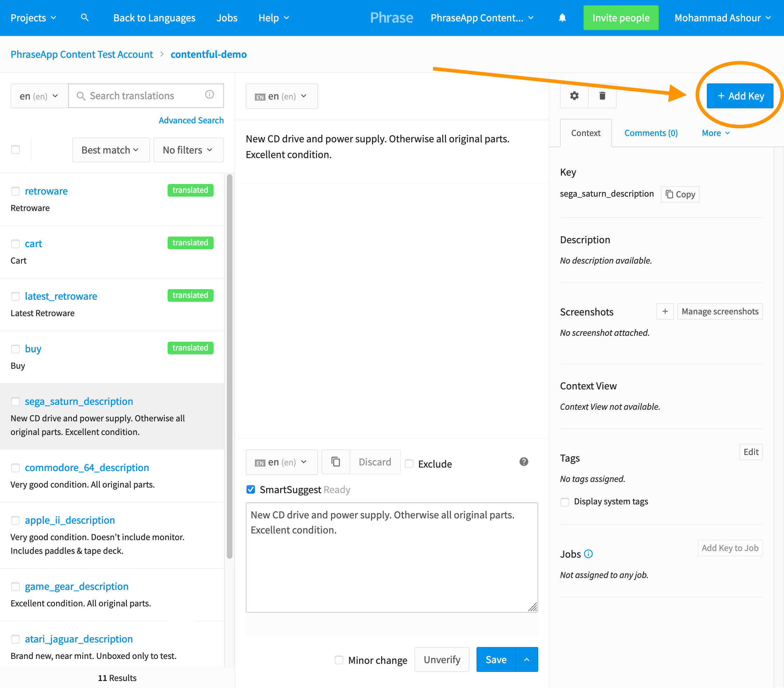This screenshot has width=784, height=694.
Task: Switch to the Context tab
Action: 586,133
